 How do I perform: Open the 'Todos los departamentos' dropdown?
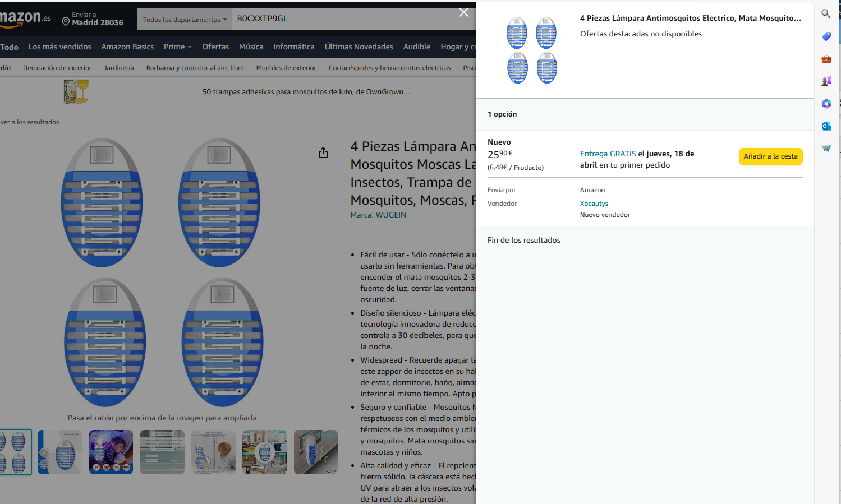(185, 19)
